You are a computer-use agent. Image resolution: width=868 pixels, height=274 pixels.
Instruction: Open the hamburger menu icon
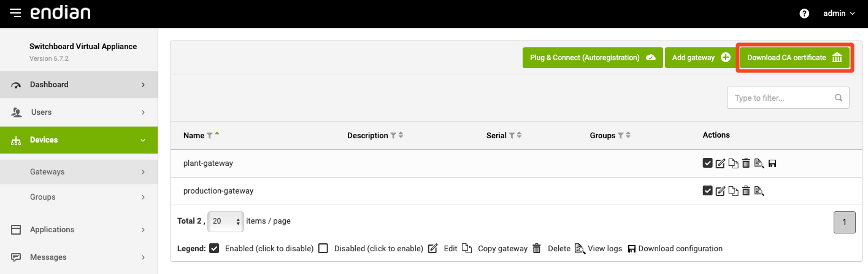tap(15, 13)
